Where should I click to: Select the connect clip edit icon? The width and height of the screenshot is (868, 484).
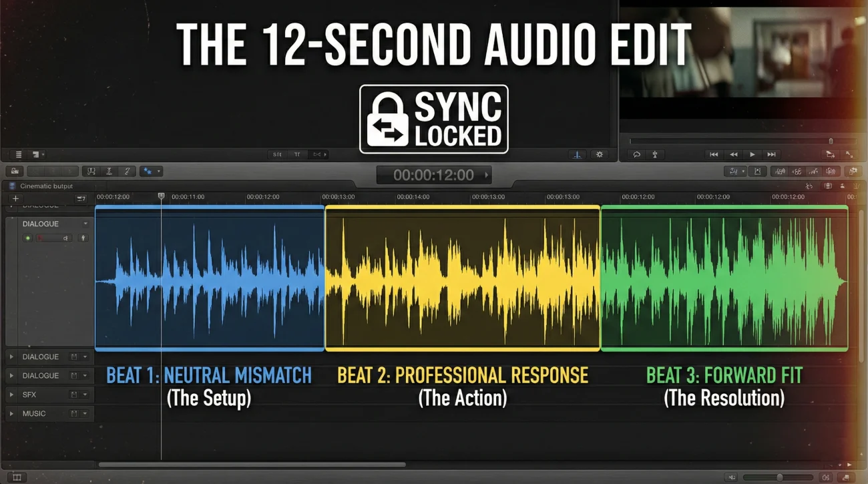coord(91,172)
